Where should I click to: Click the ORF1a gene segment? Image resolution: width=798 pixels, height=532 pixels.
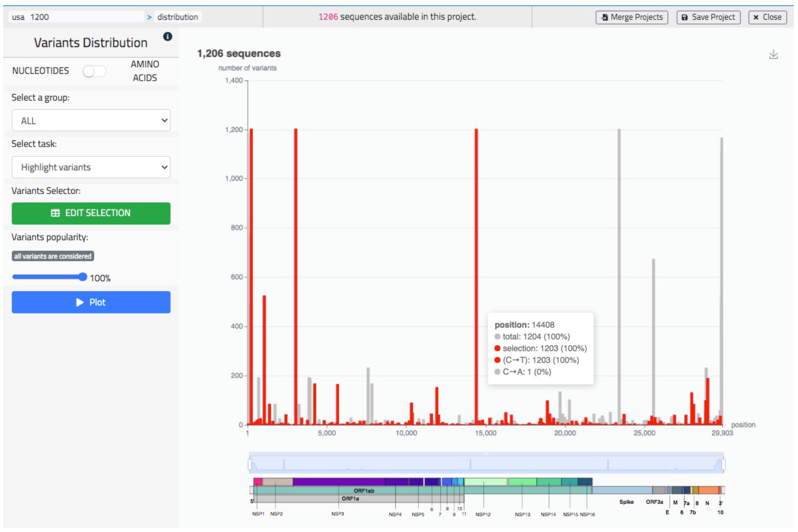click(x=350, y=498)
